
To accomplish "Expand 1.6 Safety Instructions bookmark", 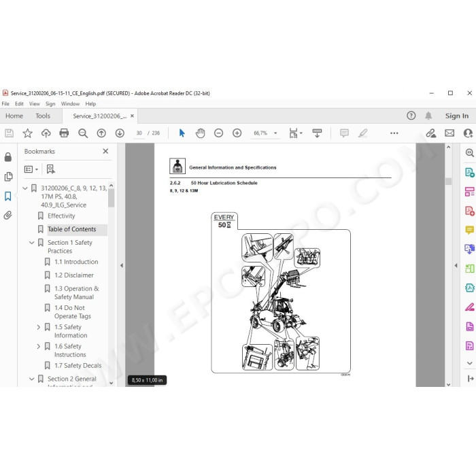I will point(39,346).
